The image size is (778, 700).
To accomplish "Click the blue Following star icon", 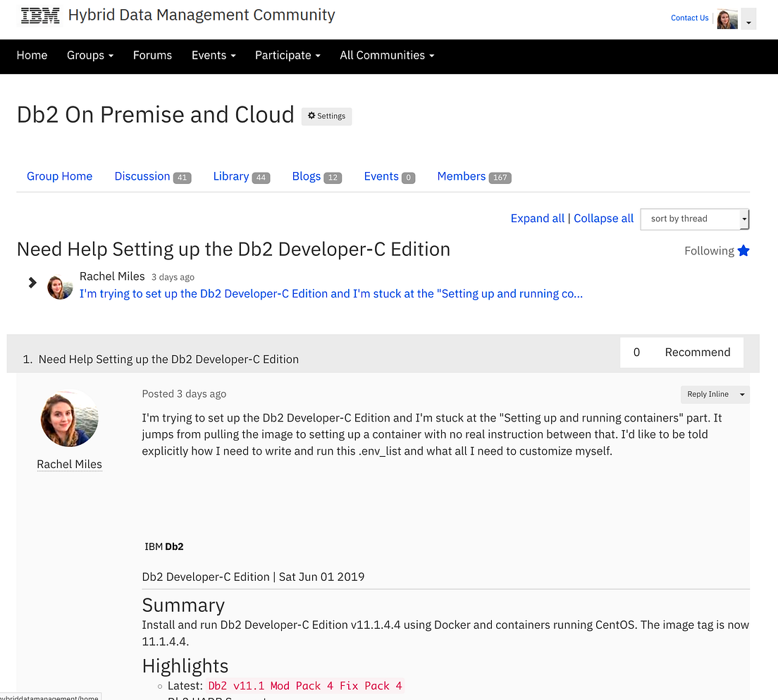I will (743, 250).
